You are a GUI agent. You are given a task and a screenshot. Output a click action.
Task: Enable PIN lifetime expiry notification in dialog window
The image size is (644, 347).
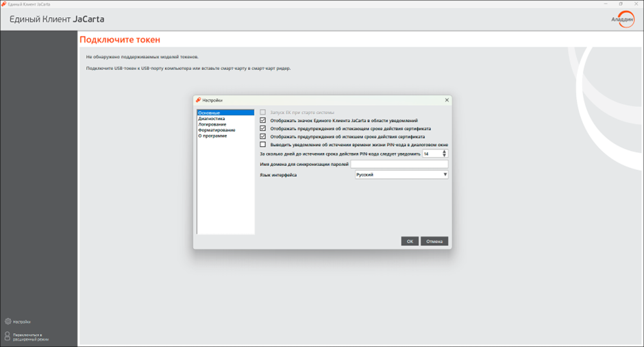click(263, 145)
